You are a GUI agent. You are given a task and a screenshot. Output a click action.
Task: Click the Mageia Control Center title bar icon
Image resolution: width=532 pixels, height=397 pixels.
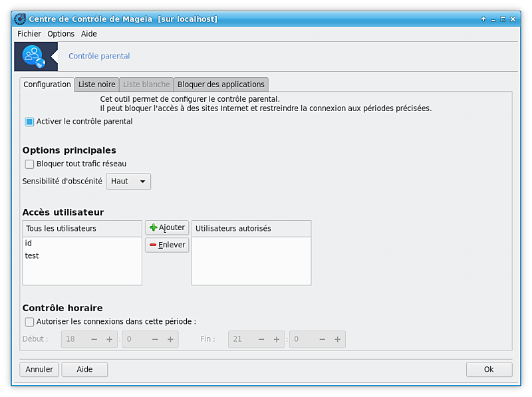click(x=20, y=19)
